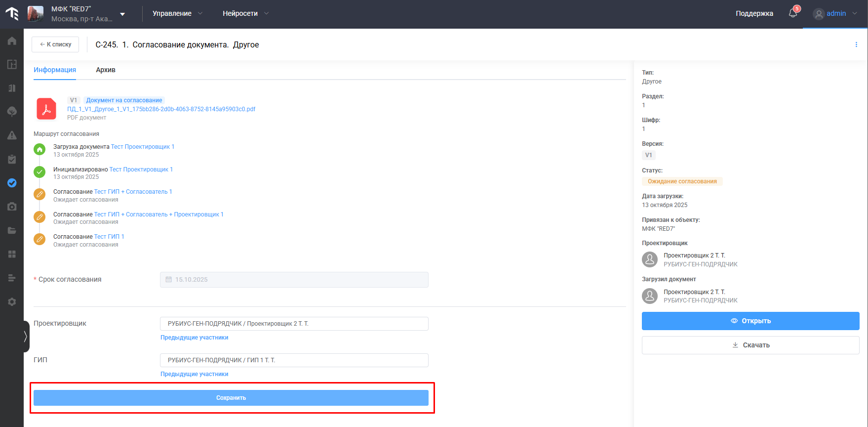The height and width of the screenshot is (427, 868).
Task: Open the warning triangle sidebar section
Action: click(x=12, y=135)
